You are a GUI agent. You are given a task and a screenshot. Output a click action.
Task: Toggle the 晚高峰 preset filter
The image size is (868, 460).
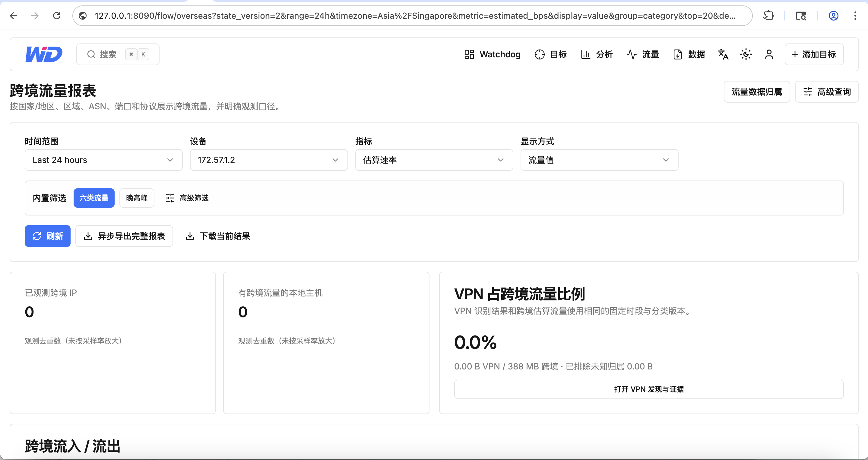[x=137, y=198]
